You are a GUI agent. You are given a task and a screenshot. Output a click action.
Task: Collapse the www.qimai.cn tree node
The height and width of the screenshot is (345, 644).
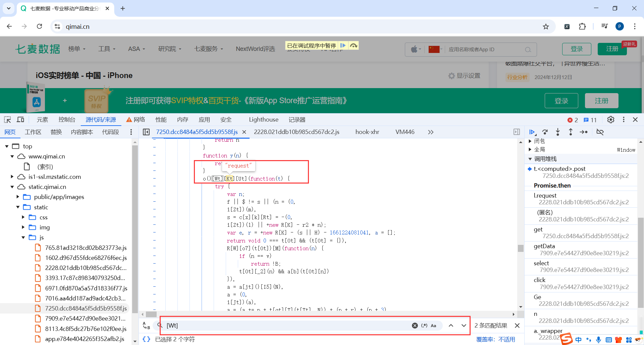12,156
